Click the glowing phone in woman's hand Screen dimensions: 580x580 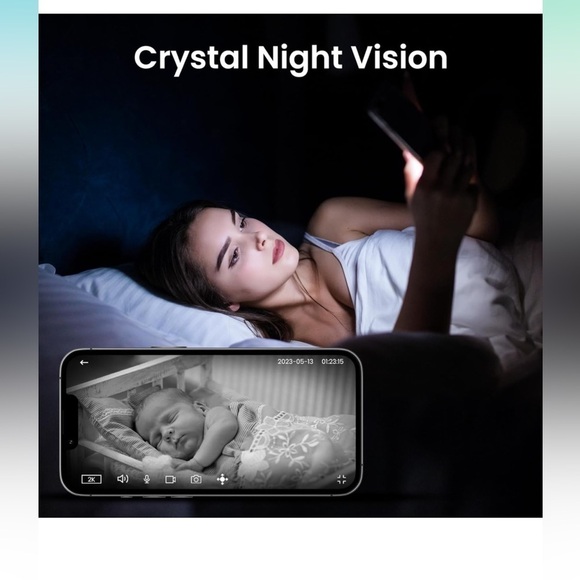pos(398,129)
